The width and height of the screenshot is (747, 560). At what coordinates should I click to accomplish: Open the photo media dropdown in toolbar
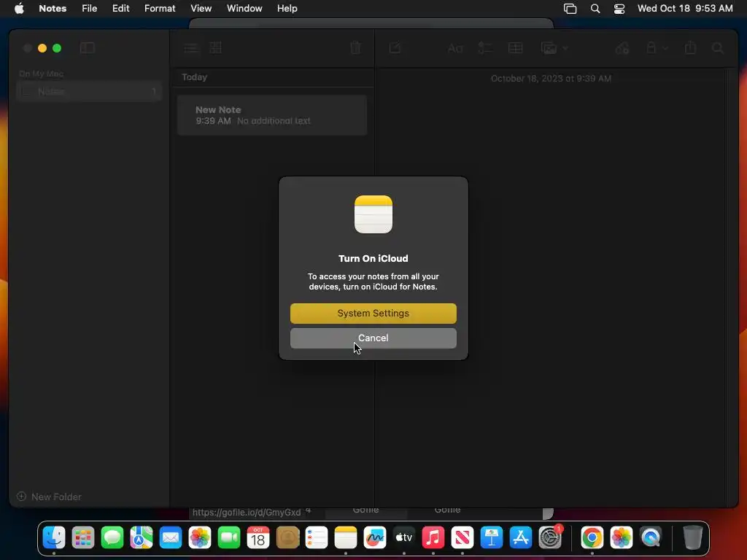554,48
